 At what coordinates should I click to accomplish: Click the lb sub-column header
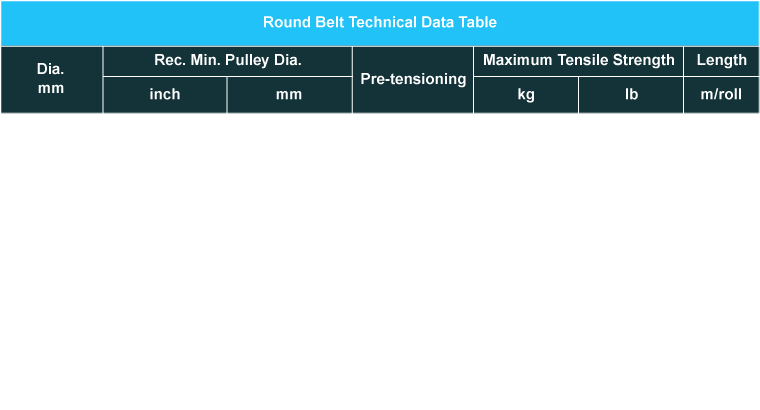tap(631, 95)
